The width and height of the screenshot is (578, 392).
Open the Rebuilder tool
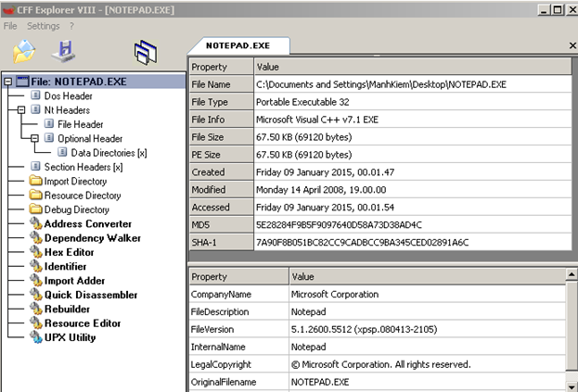coord(67,310)
